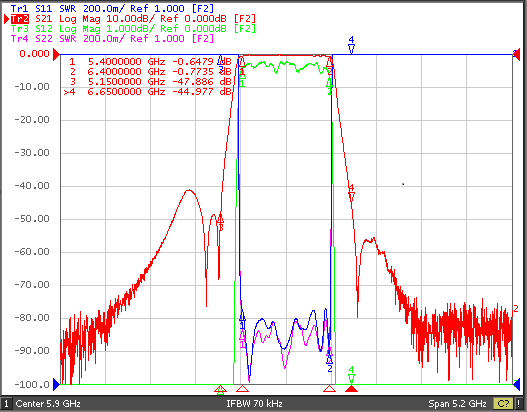Click the IFBW 70 kHz status field
Viewport: 527px width, 412px height.
(254, 404)
